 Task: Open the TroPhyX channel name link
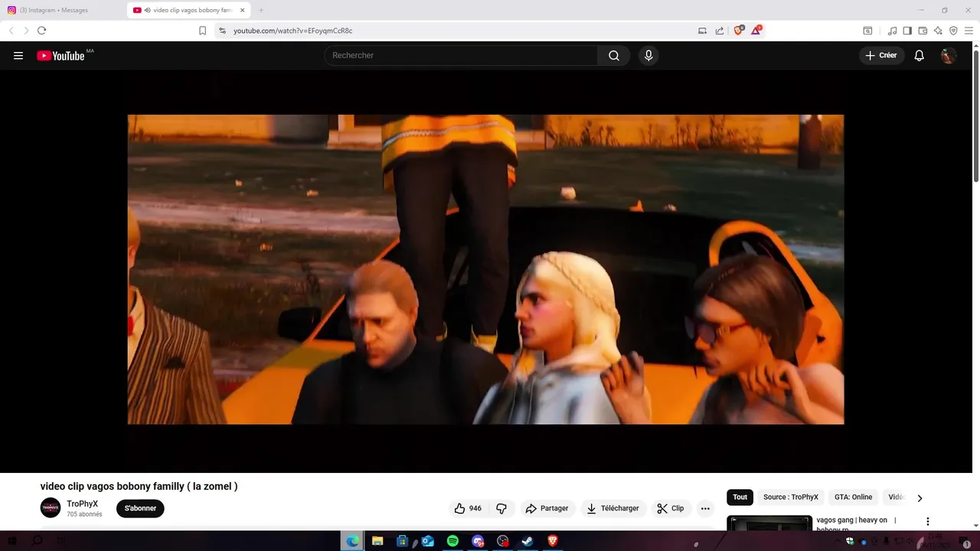pyautogui.click(x=83, y=504)
